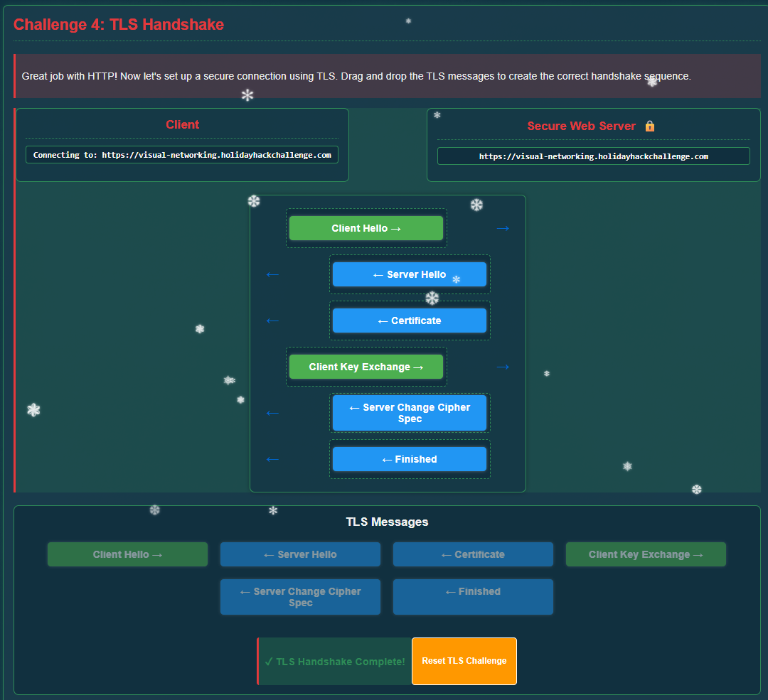Select the Server Hello tile in the sequence

pyautogui.click(x=409, y=274)
